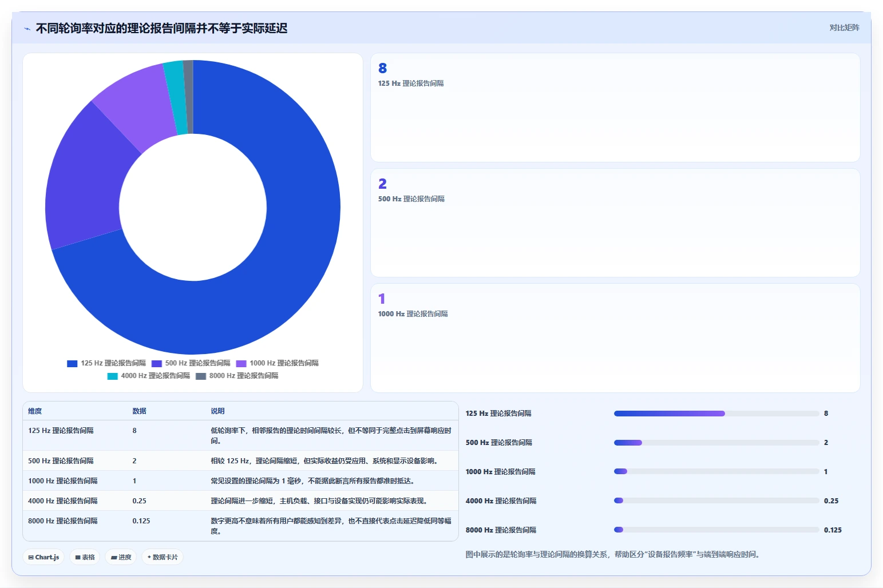Screen dimensions: 883x588
Task: Select the 500 Hz 理论报告间隔 table row label
Action: (x=61, y=461)
